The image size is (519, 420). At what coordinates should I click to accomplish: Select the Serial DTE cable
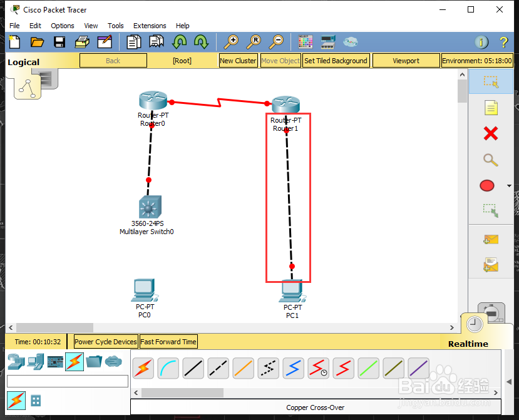[343, 369]
